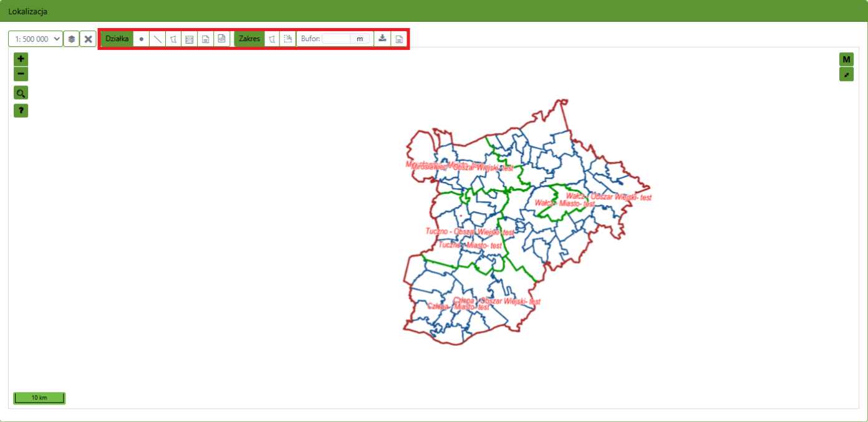Zoom out with the minus button
The width and height of the screenshot is (868, 422).
tap(21, 74)
